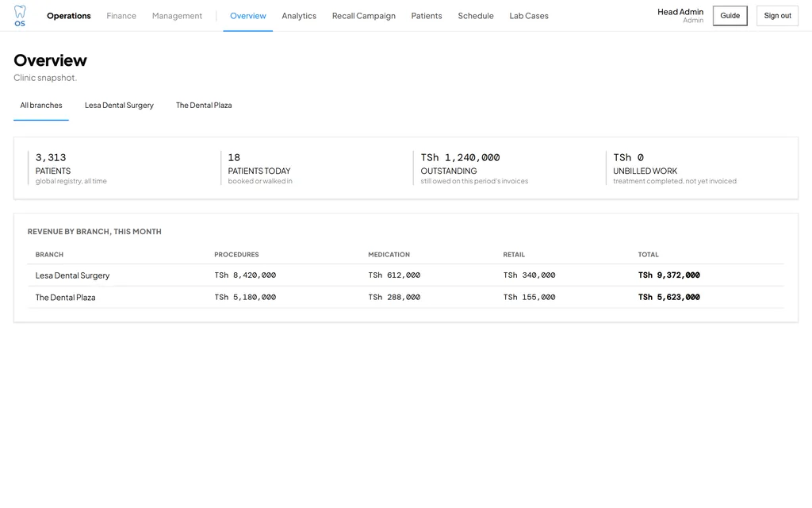Click the 3,313 patients count
This screenshot has width=812, height=508.
point(51,157)
